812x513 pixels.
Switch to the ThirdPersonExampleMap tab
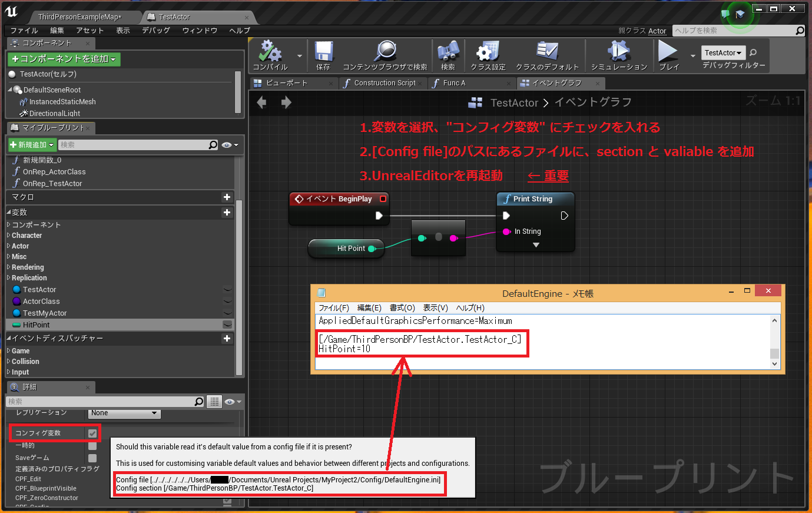(79, 17)
